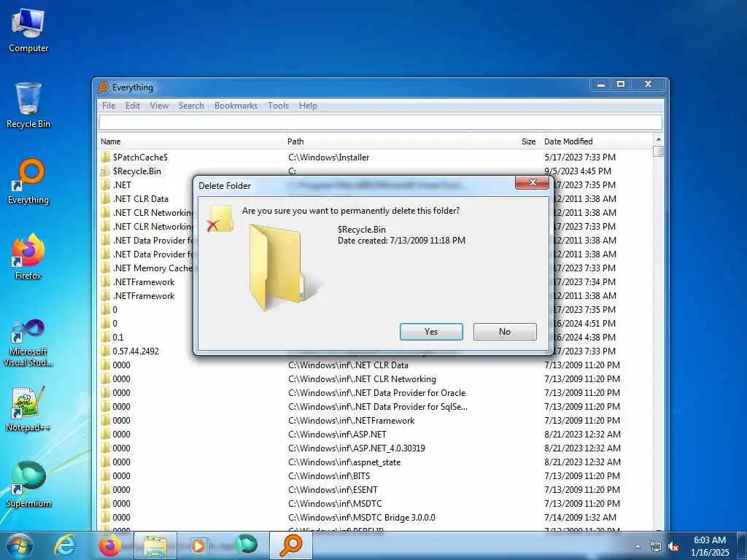Launch Internet Explorer from the taskbar
Viewport: 747px width, 560px height.
click(65, 545)
